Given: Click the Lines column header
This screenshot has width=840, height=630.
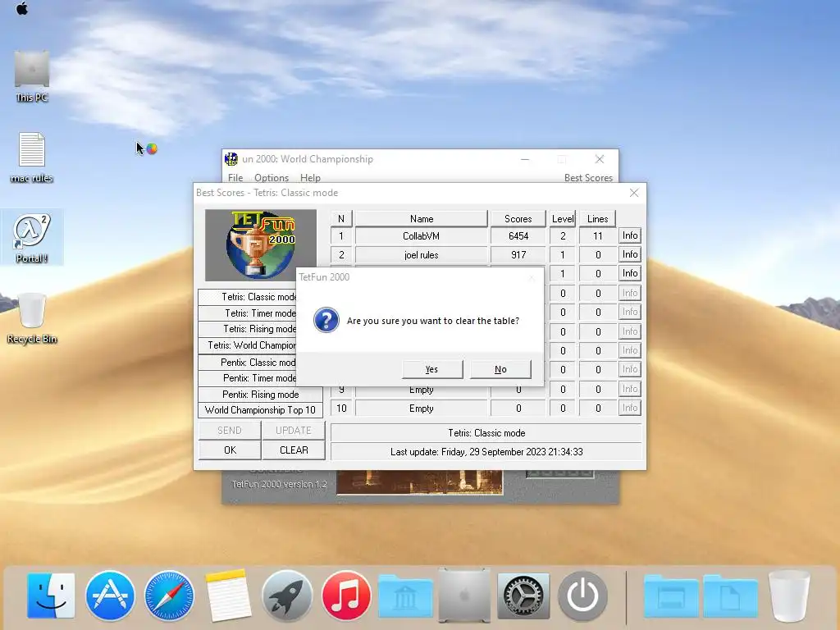Looking at the screenshot, I should coord(597,218).
